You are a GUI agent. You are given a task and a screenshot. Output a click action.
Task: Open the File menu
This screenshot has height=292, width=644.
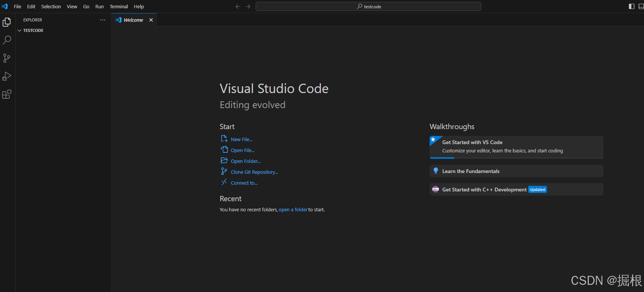click(x=18, y=6)
